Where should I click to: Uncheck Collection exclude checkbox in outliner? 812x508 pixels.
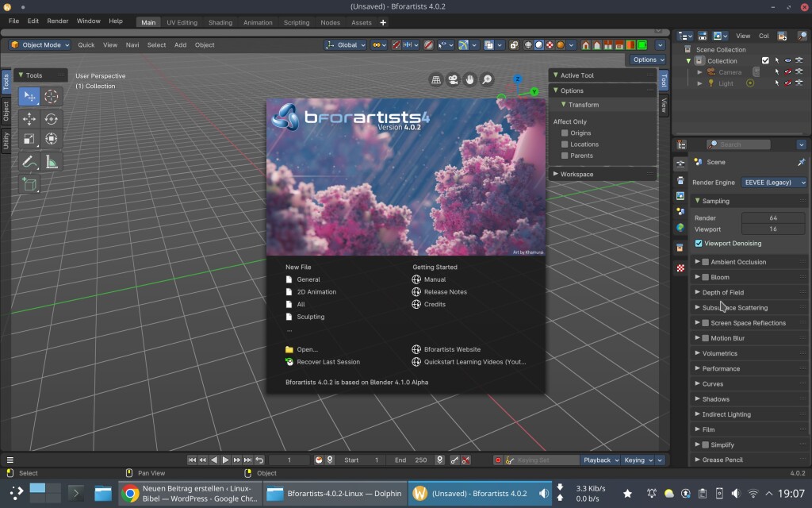coord(765,60)
